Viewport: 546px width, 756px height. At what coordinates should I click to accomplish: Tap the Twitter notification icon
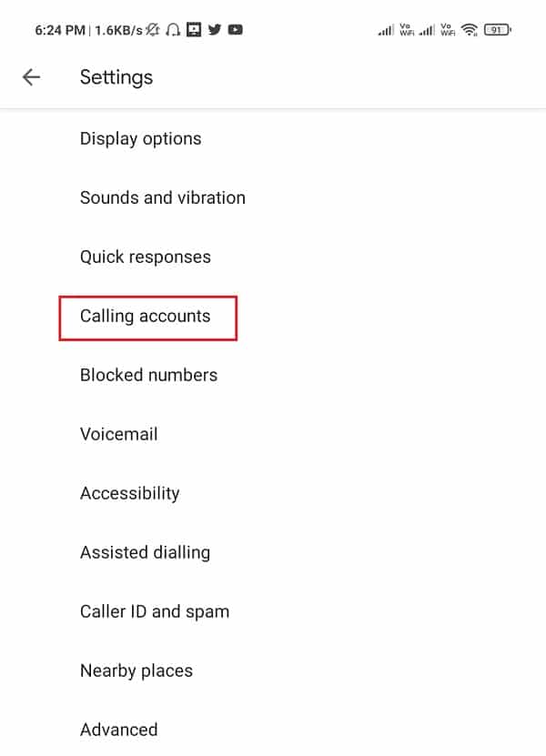coord(215,30)
